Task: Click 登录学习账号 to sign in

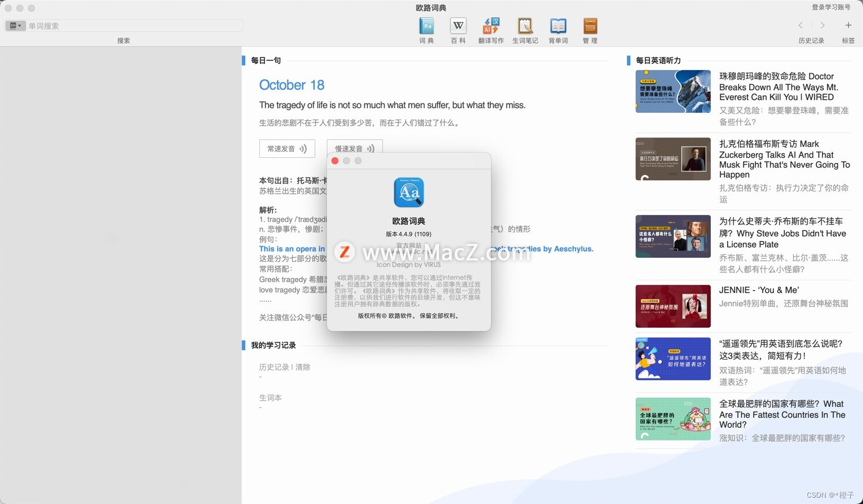Action: 831,8
